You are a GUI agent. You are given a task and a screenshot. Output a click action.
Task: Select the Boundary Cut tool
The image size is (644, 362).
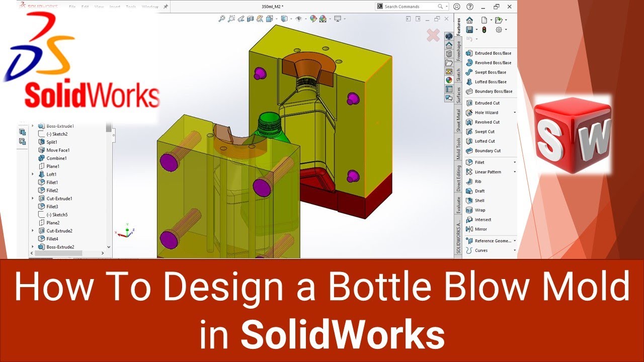tap(483, 151)
